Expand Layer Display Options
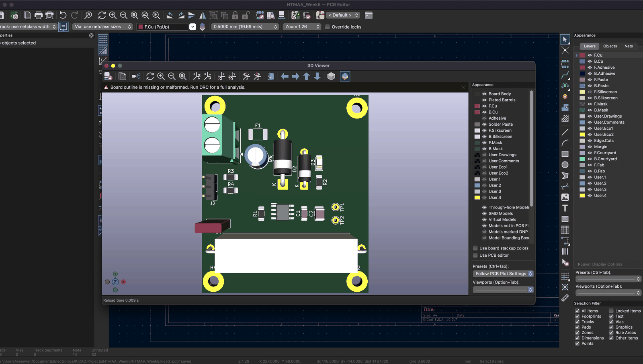The width and height of the screenshot is (643, 364). [x=600, y=264]
